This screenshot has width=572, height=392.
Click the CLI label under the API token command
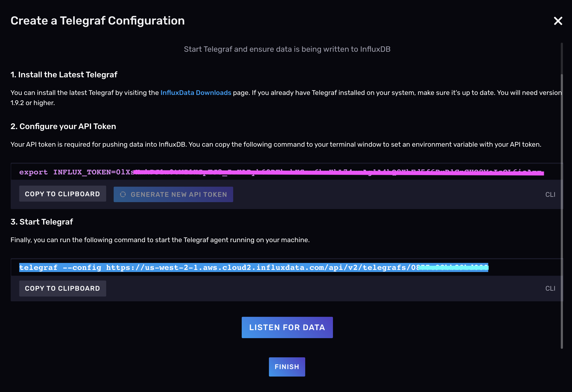click(x=550, y=194)
